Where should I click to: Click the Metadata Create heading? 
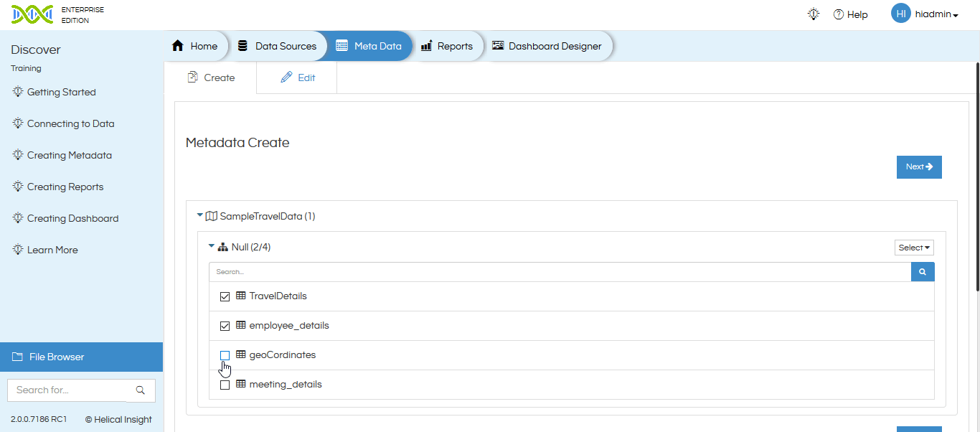pos(237,143)
